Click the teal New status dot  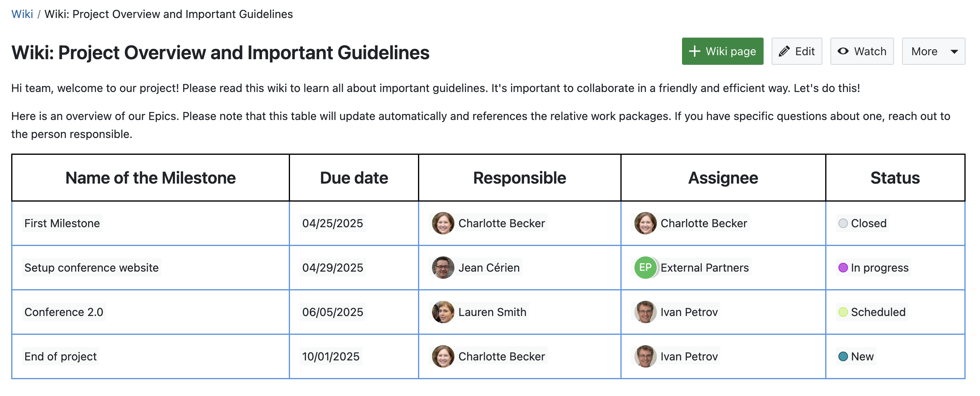[x=843, y=356]
